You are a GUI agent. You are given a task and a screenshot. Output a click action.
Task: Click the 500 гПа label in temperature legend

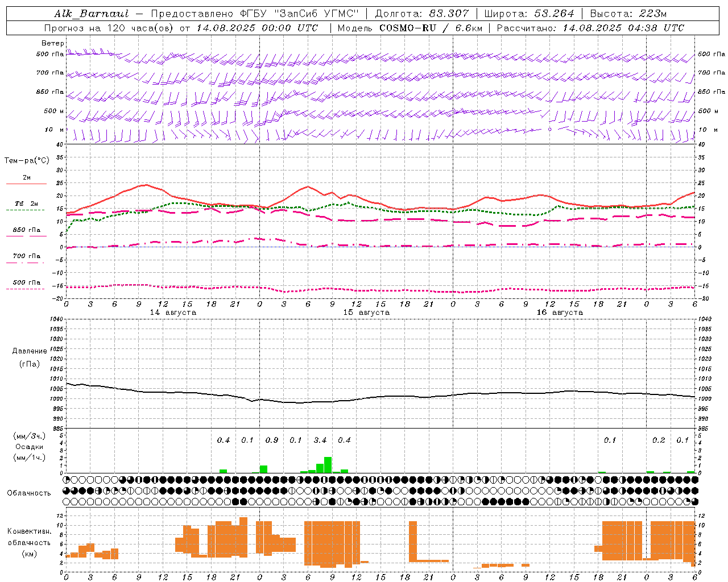point(27,282)
